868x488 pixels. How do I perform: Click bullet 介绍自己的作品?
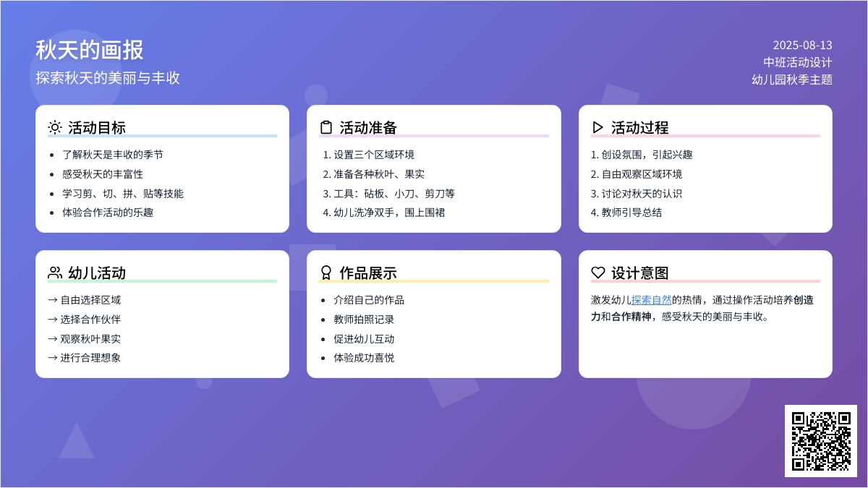[x=369, y=299]
